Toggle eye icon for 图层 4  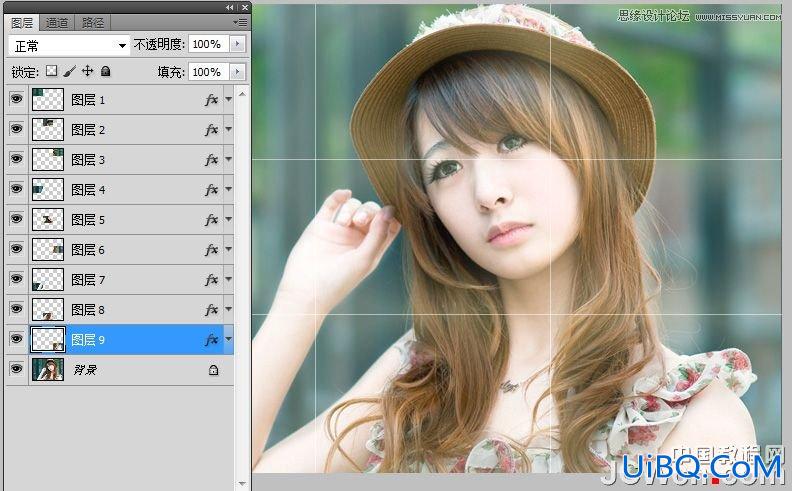17,189
